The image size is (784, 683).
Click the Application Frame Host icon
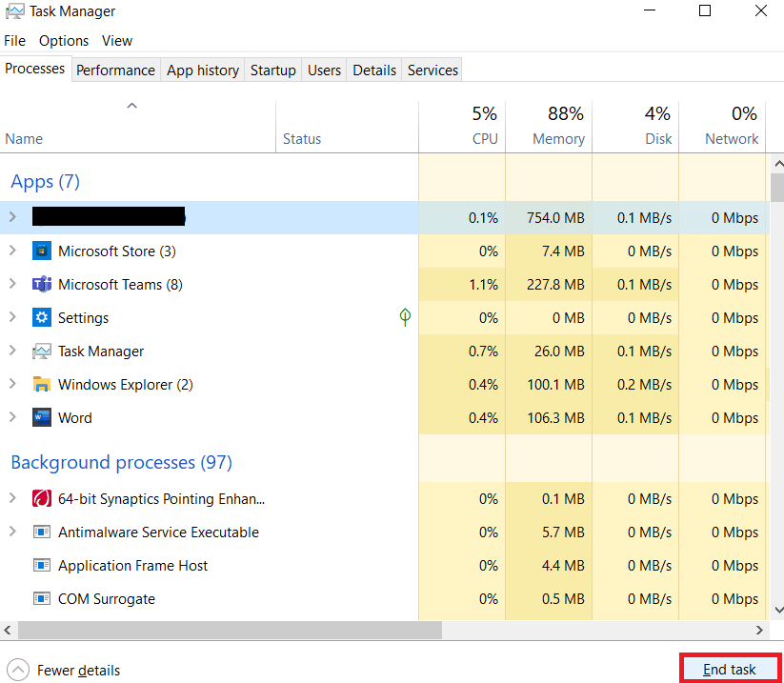tap(42, 566)
